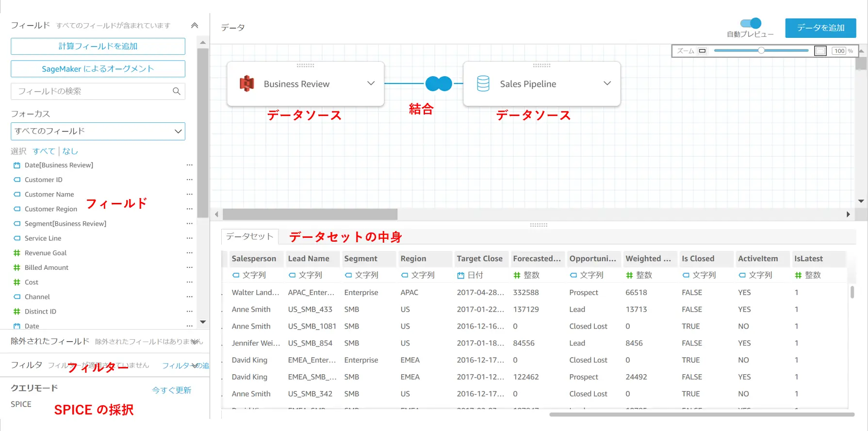Open the join configuration circles icon
The height and width of the screenshot is (431, 868).
click(x=439, y=83)
